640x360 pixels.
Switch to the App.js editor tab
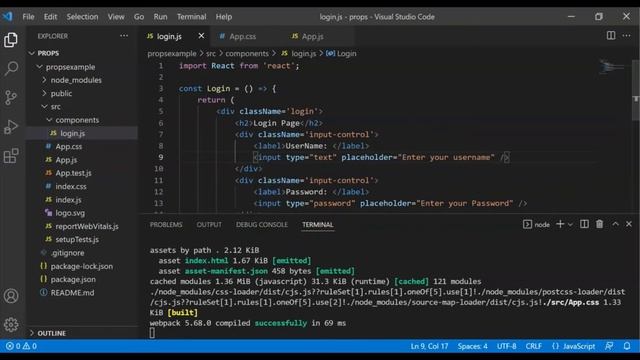point(313,36)
